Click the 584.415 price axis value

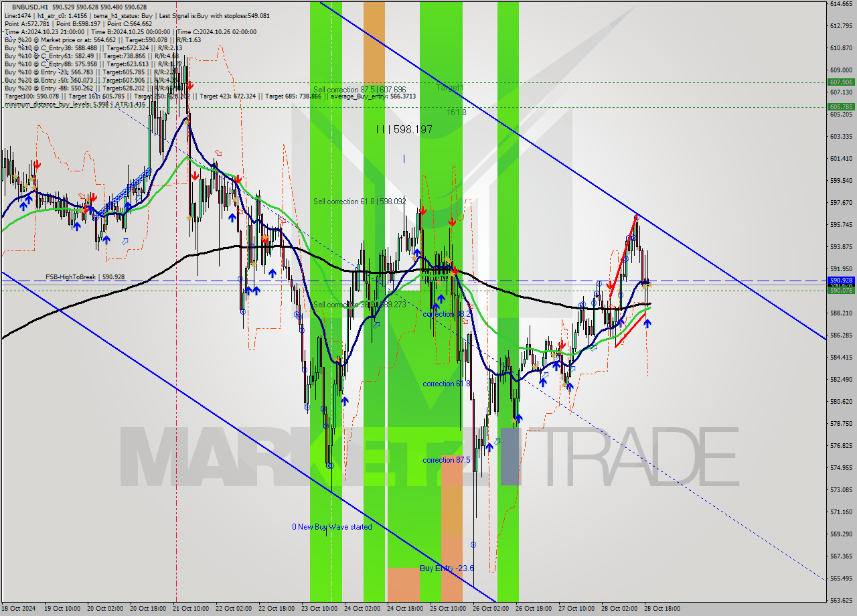841,357
